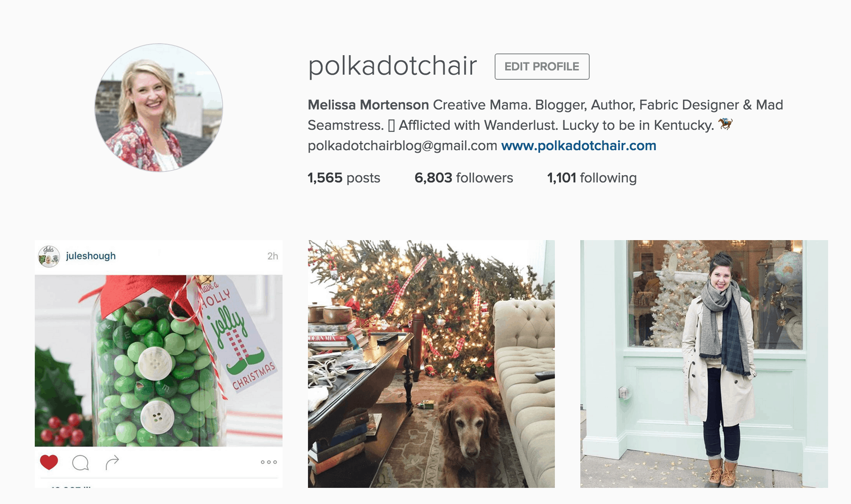Open the woman in trench coat post
Screen dimensions: 851x504
tap(704, 364)
